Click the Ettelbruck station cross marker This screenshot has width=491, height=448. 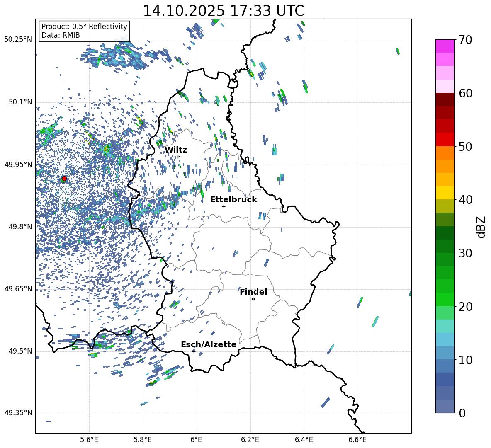click(224, 206)
